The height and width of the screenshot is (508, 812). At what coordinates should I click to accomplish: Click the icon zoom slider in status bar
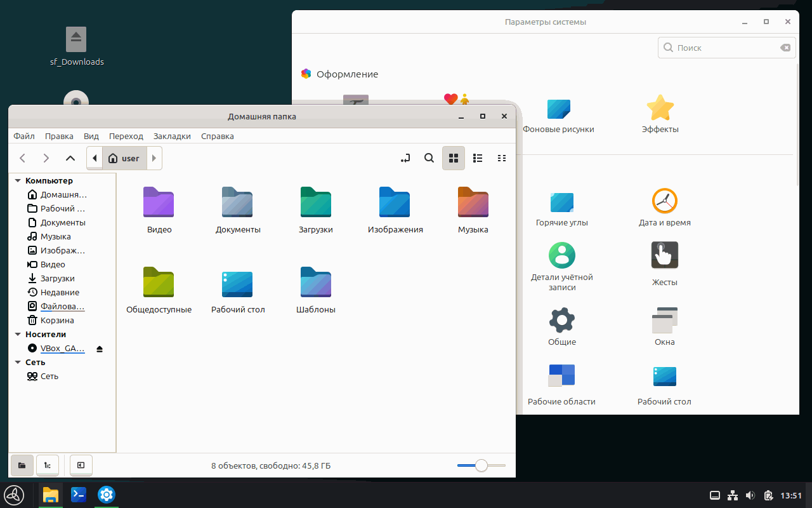[481, 465]
